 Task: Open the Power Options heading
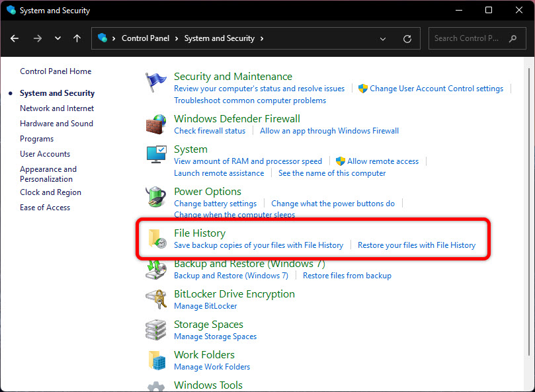pyautogui.click(x=208, y=192)
